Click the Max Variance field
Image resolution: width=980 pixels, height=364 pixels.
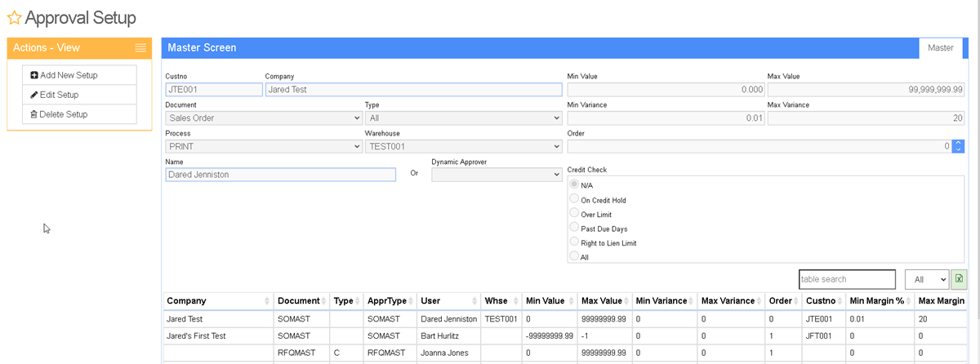[x=866, y=118]
